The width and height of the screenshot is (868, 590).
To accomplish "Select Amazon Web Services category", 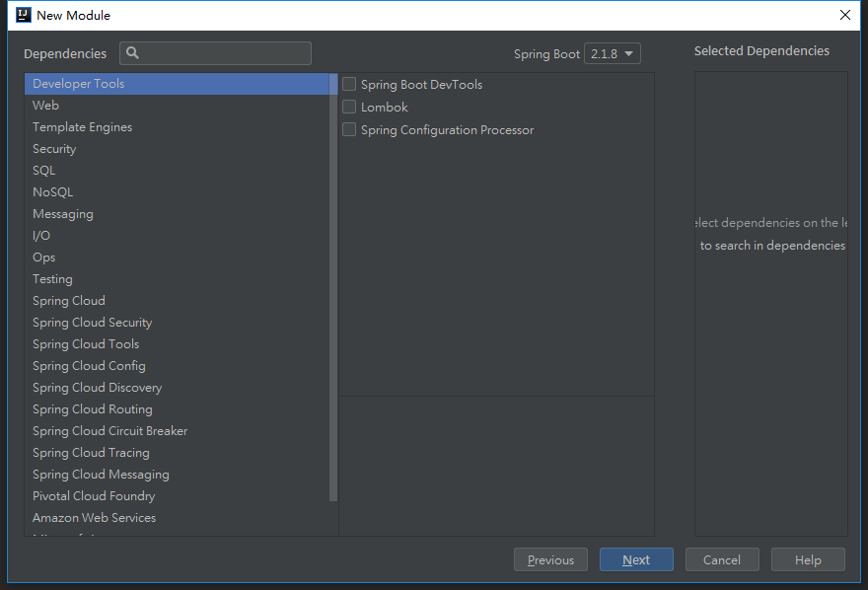I will tap(178, 518).
